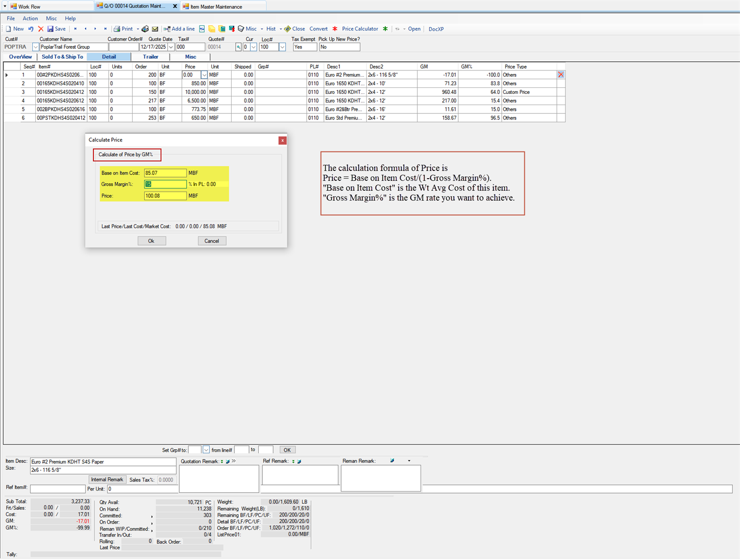Viewport: 740px width, 560px height.
Task: Add a line to the quotation
Action: point(180,29)
